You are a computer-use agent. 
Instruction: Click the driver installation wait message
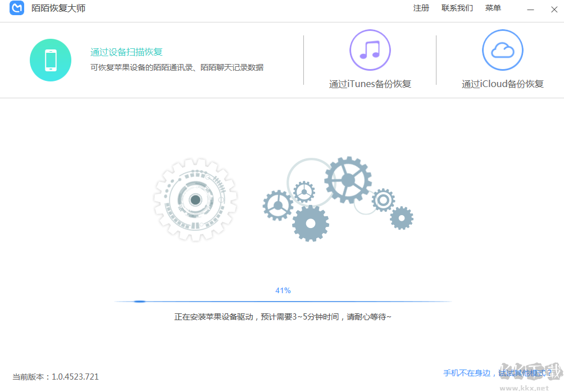283,316
